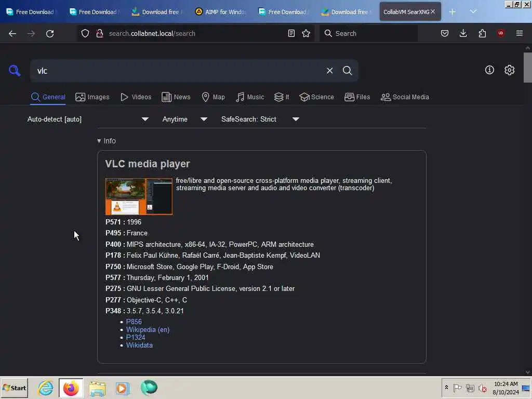Viewport: 532px width, 399px height.
Task: Focus the Firefox toolbar Search box
Action: [x=369, y=33]
